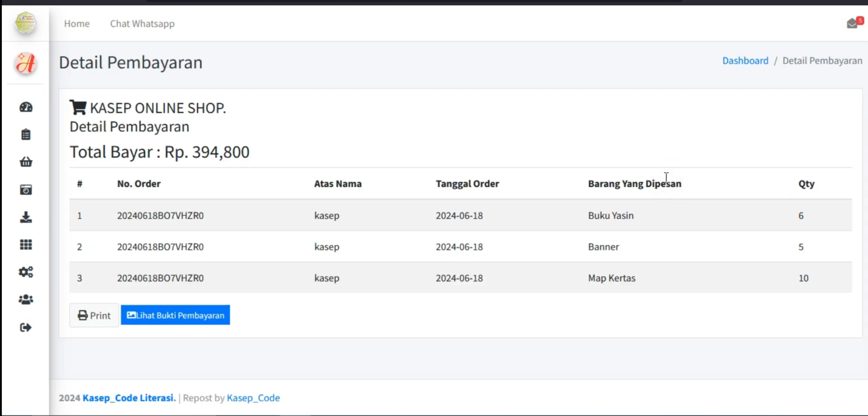Click Detail Pembayaran breadcrumb text
This screenshot has height=416, width=868.
coord(822,60)
